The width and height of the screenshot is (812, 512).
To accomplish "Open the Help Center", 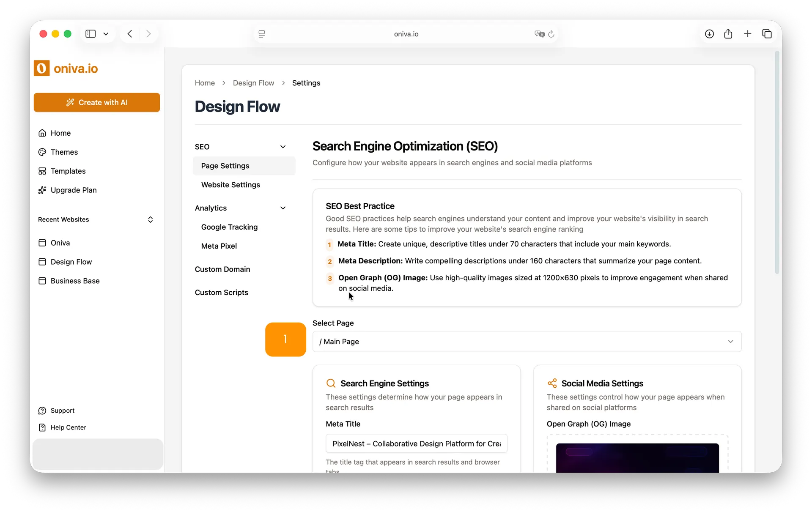I will tap(68, 427).
